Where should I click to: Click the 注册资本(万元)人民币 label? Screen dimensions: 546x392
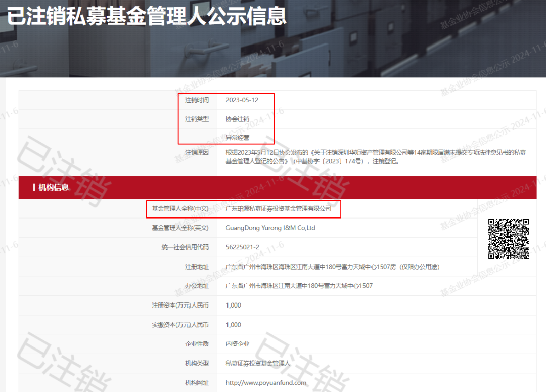click(x=180, y=305)
